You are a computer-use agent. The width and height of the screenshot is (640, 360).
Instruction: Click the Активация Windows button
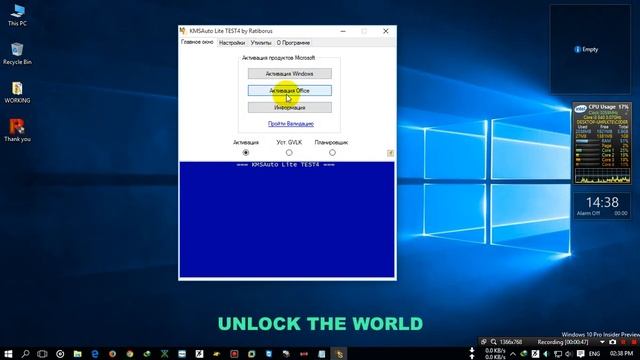[x=289, y=73]
